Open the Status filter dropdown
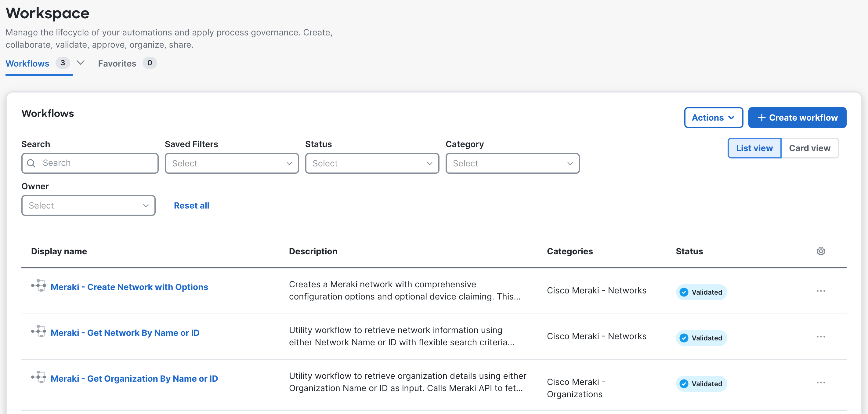This screenshot has width=868, height=414. (372, 164)
